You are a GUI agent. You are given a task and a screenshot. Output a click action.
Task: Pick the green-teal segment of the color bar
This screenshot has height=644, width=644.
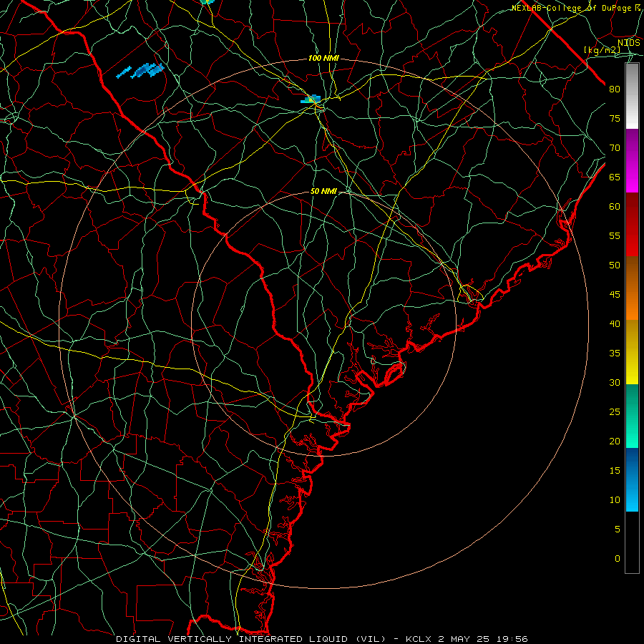pyautogui.click(x=632, y=416)
